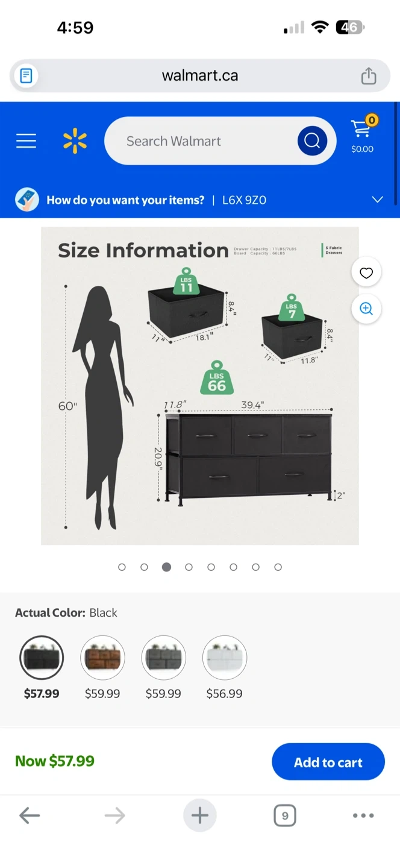Click the Add to cart button
This screenshot has height=868, width=400.
click(x=328, y=762)
